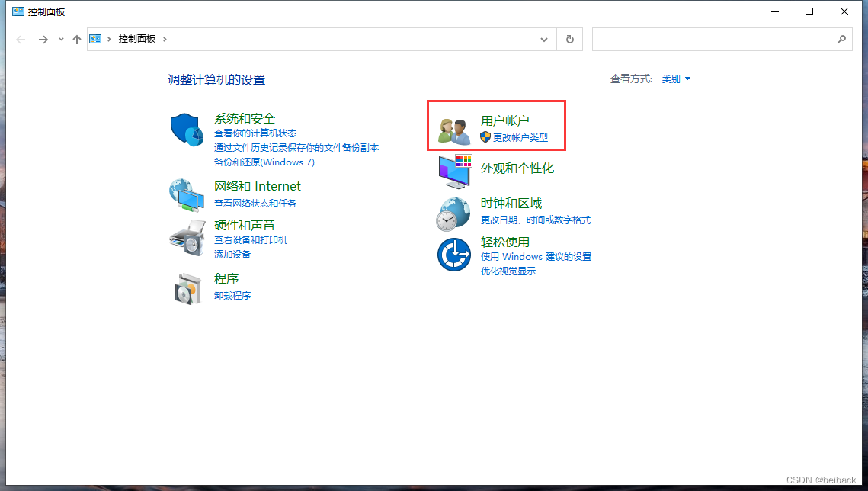Click the refresh icon in address bar

[x=569, y=39]
